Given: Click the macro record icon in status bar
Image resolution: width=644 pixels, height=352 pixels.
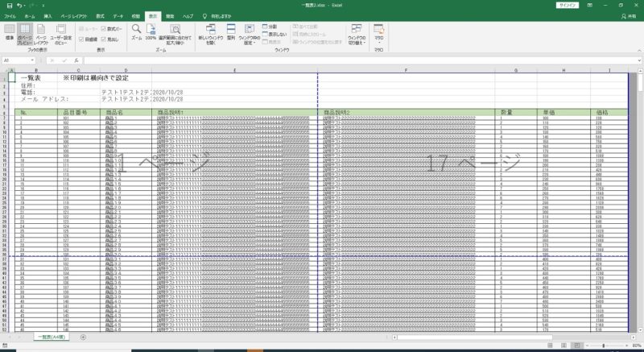Looking at the screenshot, I should click(x=4, y=346).
